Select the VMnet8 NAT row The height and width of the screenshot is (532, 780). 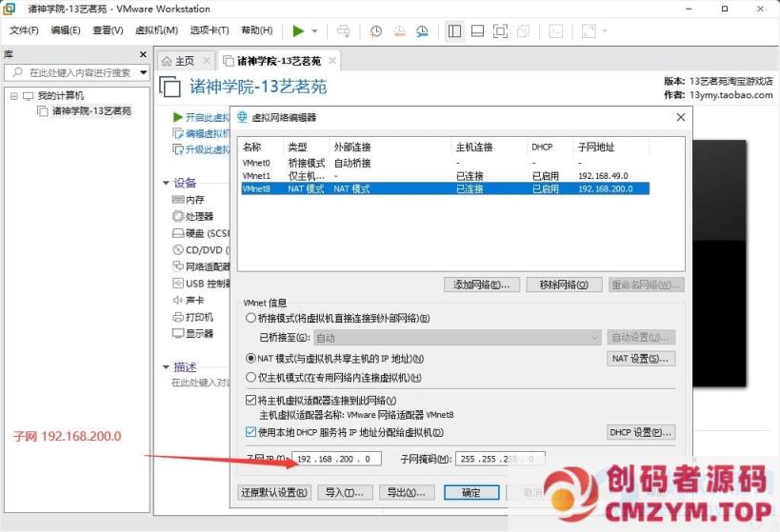tap(445, 189)
